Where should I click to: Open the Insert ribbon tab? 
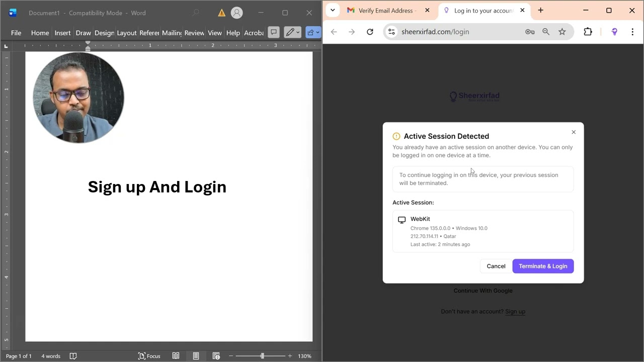pyautogui.click(x=62, y=33)
